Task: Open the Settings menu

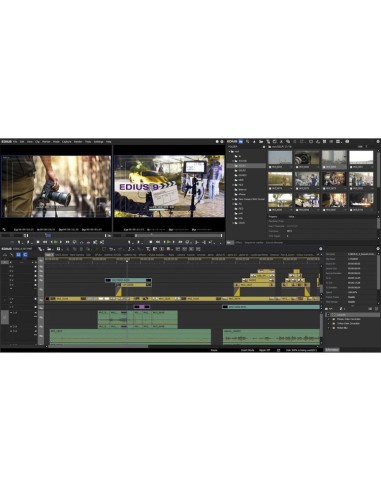Action: (x=98, y=142)
